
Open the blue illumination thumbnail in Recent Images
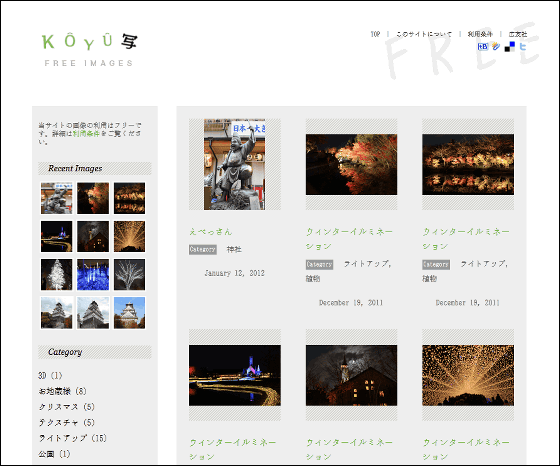click(x=93, y=275)
